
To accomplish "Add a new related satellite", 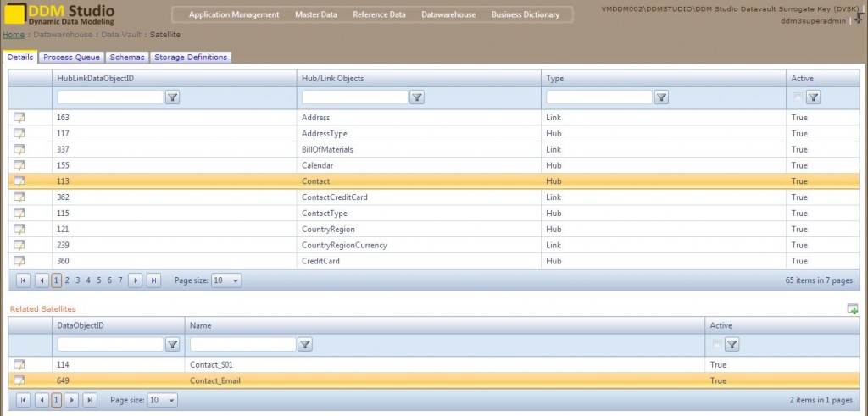I will [x=853, y=308].
